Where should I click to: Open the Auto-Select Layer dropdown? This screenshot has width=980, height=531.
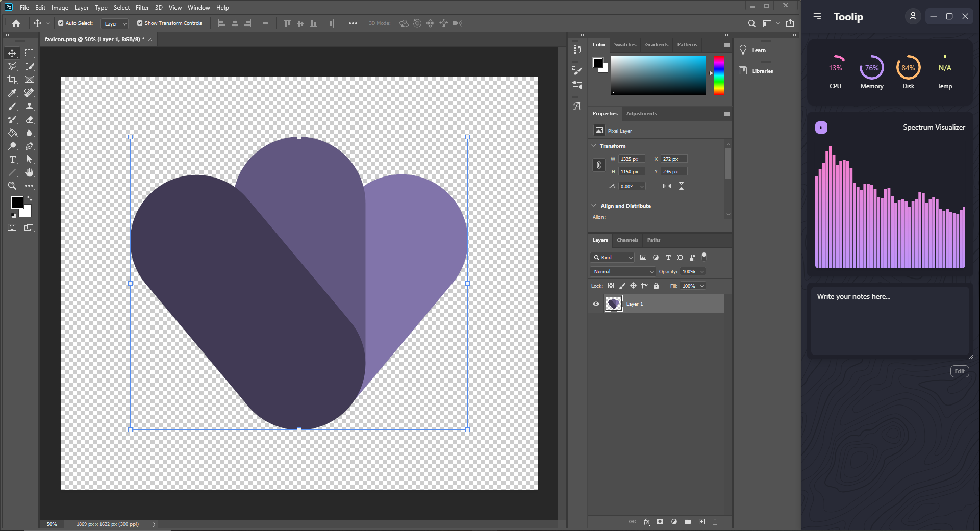point(115,23)
